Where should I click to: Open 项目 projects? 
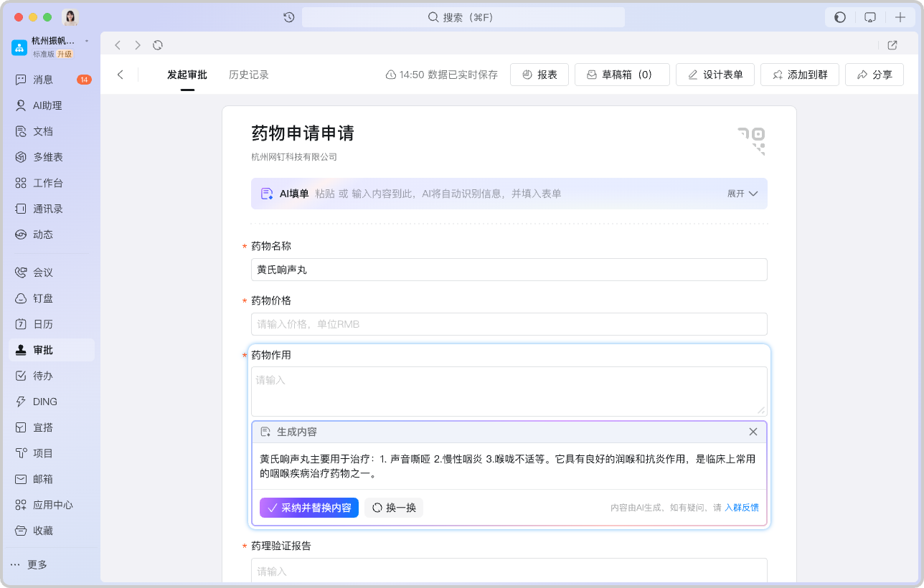[x=52, y=453]
